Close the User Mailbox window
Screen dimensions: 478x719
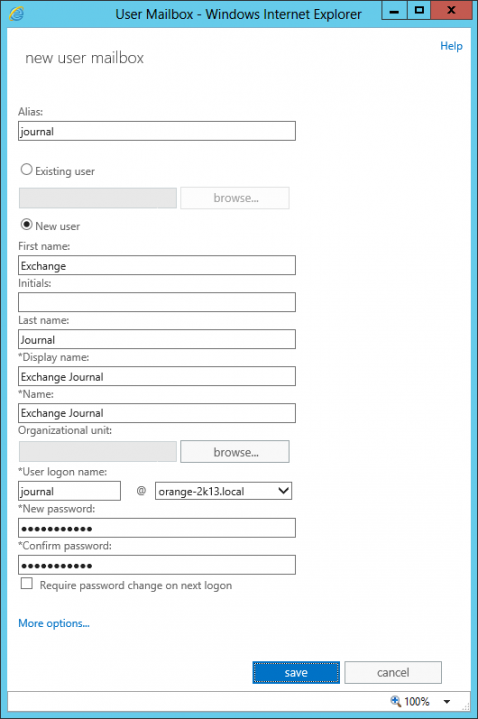point(451,11)
